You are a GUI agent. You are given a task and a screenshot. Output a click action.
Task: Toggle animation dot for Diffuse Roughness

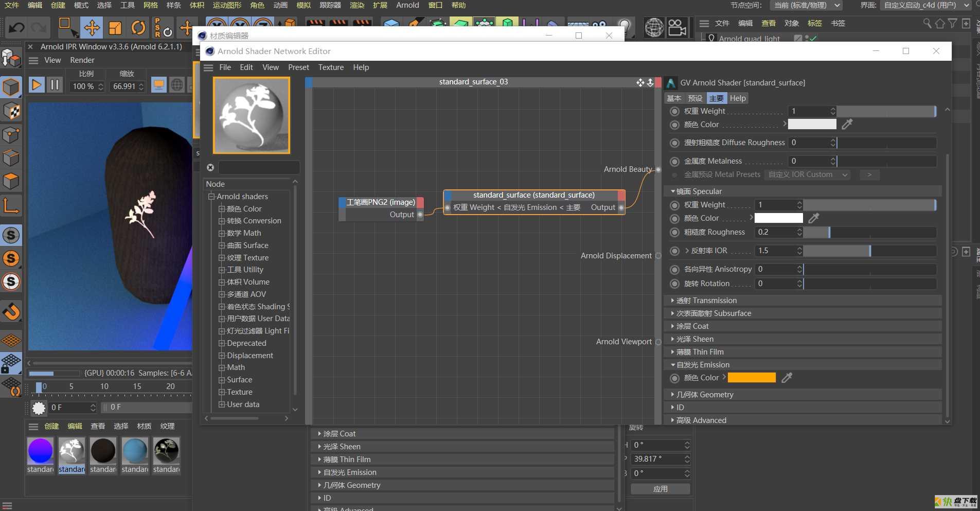click(x=674, y=143)
